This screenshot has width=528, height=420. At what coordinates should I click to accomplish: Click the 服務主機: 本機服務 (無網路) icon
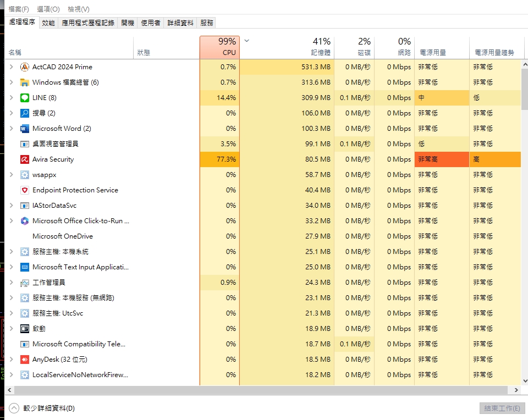25,298
